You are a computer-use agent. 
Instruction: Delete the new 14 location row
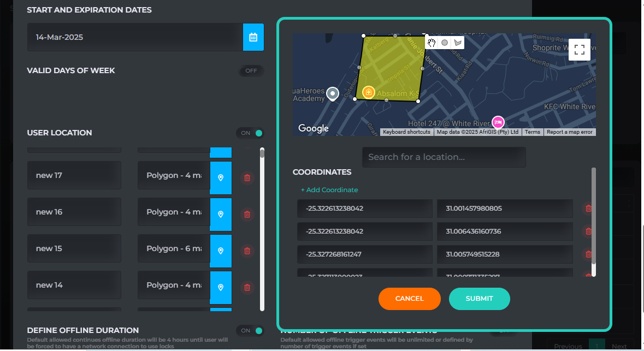247,287
